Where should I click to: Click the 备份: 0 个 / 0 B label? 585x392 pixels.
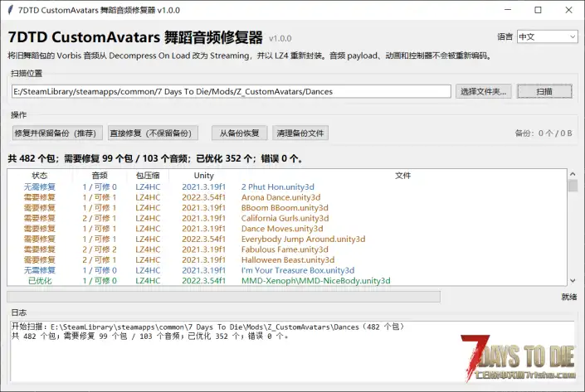coord(544,133)
